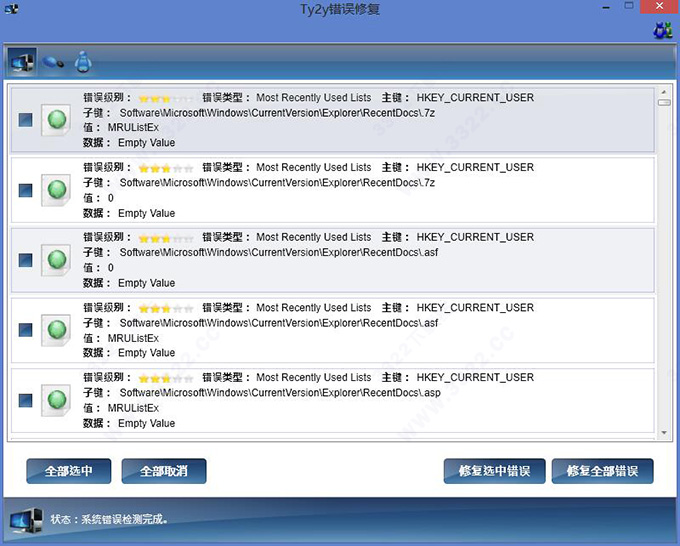Open the mouse device tab icon
Screen dimensions: 680x546
coord(53,63)
